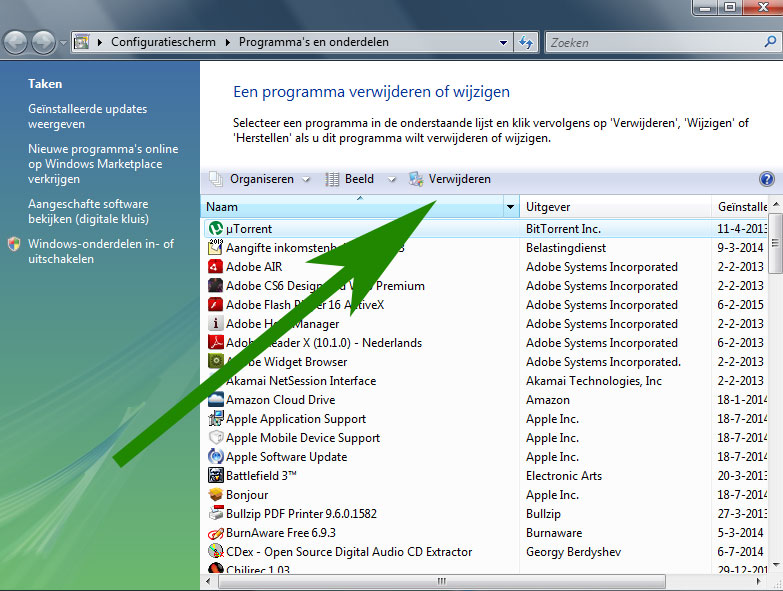The image size is (783, 591).
Task: Click the Beeld toolbar button
Action: tap(350, 179)
